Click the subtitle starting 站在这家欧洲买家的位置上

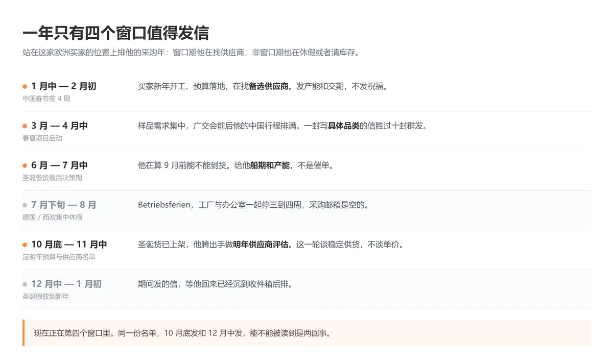coord(191,53)
